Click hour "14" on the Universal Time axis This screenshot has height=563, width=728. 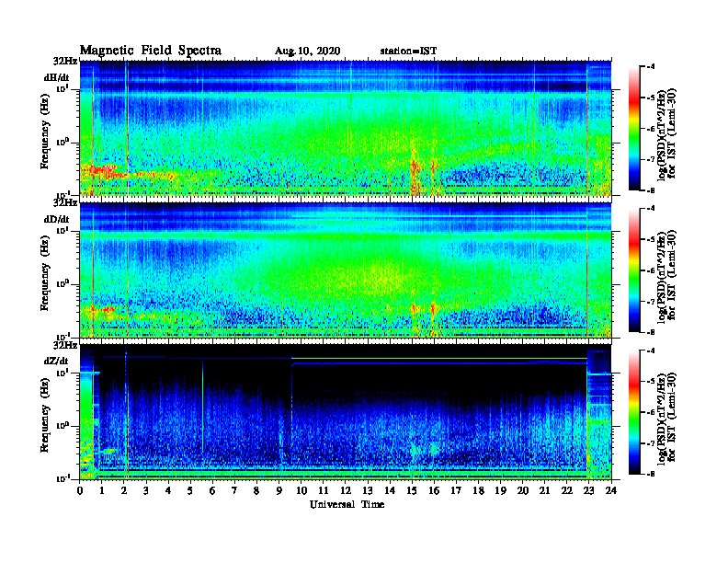(390, 490)
